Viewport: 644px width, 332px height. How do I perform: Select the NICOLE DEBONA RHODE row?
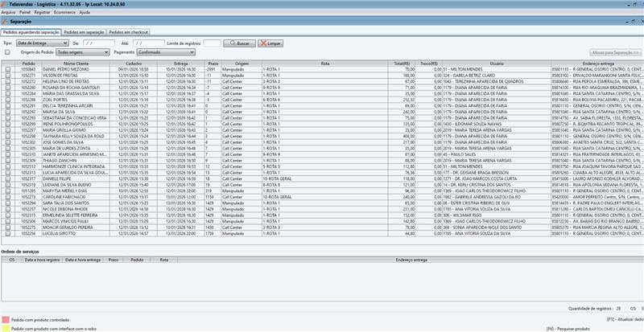coord(323,209)
